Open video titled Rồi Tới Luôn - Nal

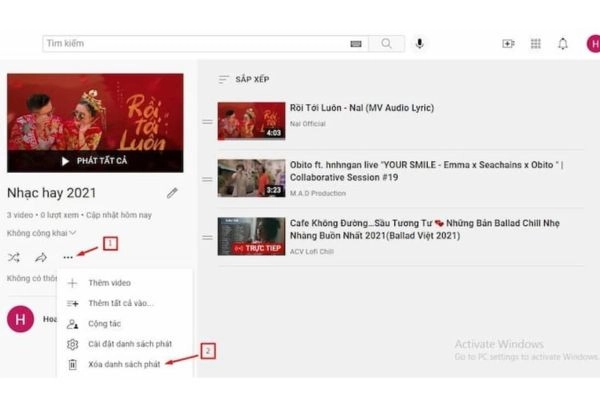click(x=362, y=108)
